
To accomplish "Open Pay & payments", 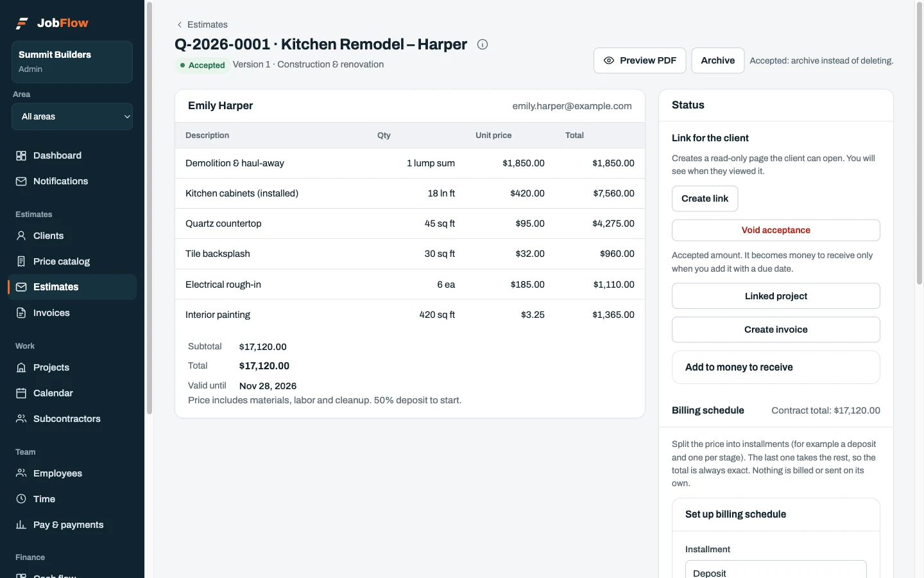I will [x=72, y=525].
